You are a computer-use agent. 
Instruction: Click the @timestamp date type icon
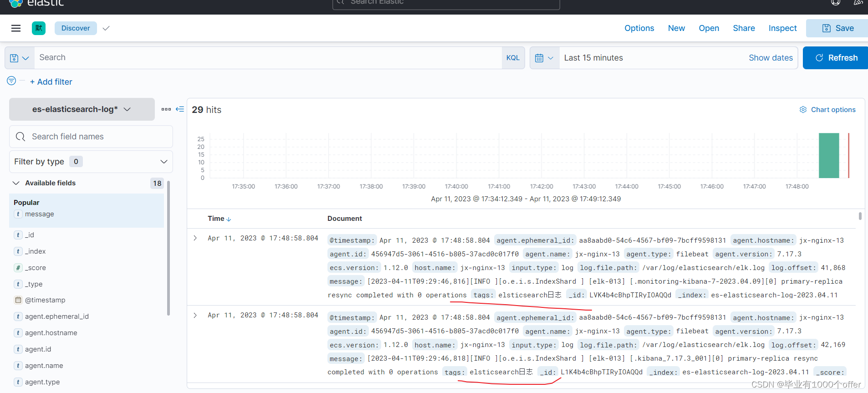[x=18, y=300]
